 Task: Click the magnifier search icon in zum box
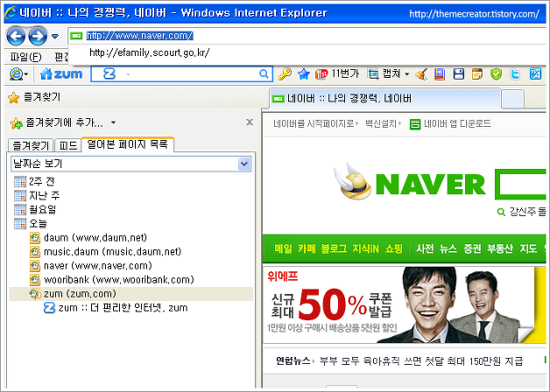264,73
